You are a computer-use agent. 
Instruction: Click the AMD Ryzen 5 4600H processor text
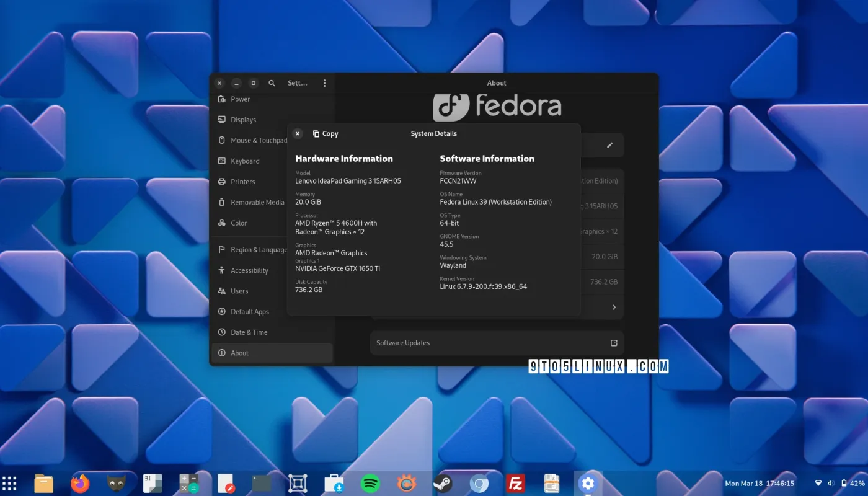click(336, 228)
